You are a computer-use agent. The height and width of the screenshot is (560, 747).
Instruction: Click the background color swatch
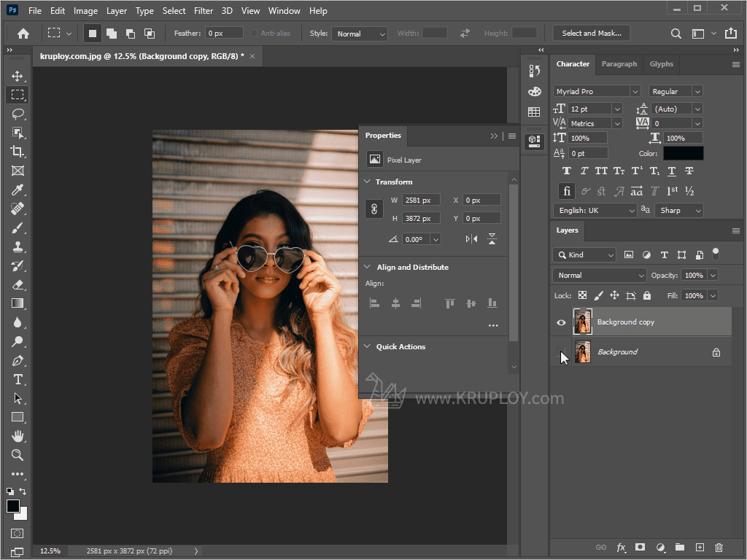(23, 516)
